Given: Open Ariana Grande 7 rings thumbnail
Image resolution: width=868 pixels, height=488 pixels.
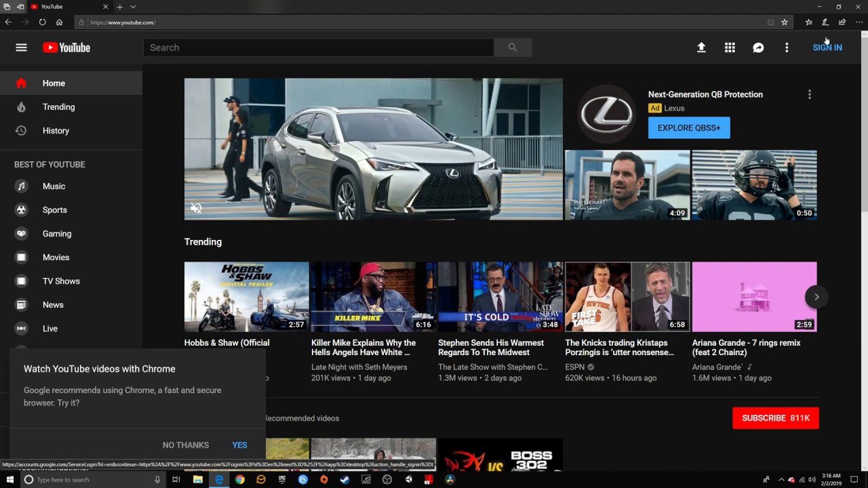Looking at the screenshot, I should (754, 297).
